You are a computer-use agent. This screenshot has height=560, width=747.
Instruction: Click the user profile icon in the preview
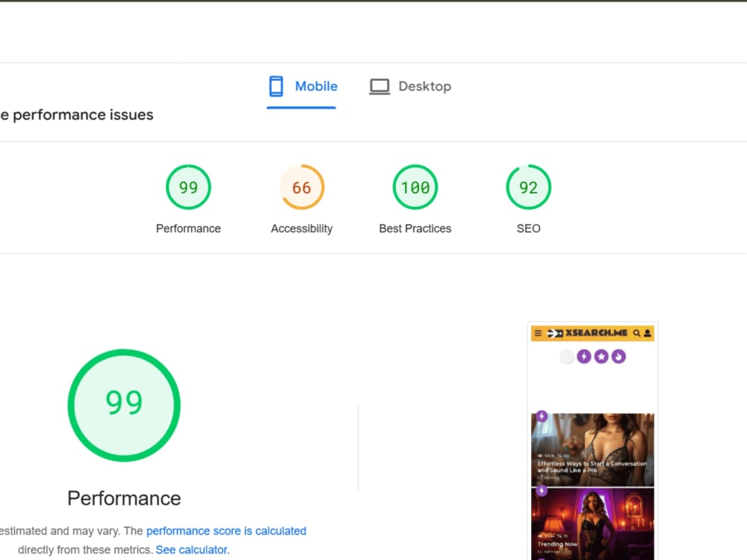(x=648, y=333)
